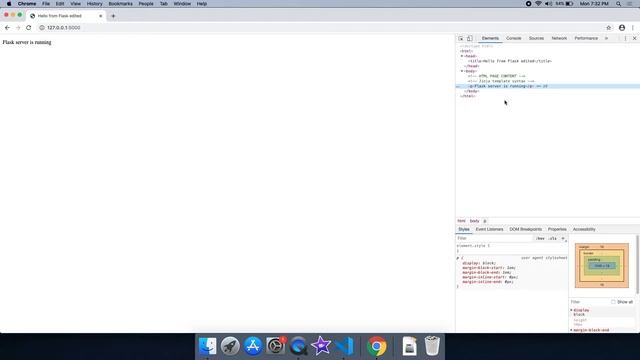Switch to the Console tab

click(x=513, y=38)
